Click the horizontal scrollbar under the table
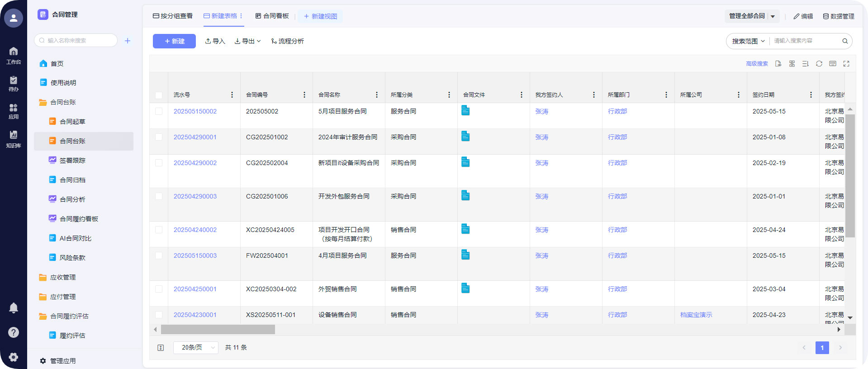Image resolution: width=868 pixels, height=369 pixels. point(218,330)
